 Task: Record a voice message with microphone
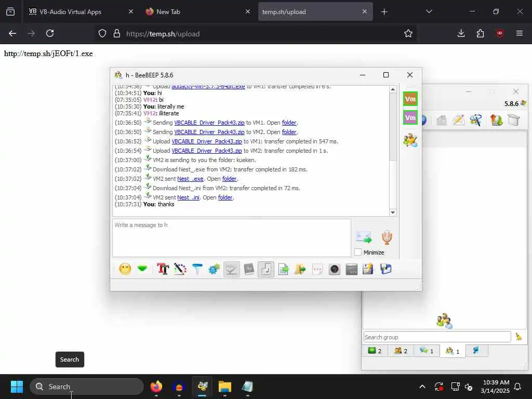click(387, 237)
